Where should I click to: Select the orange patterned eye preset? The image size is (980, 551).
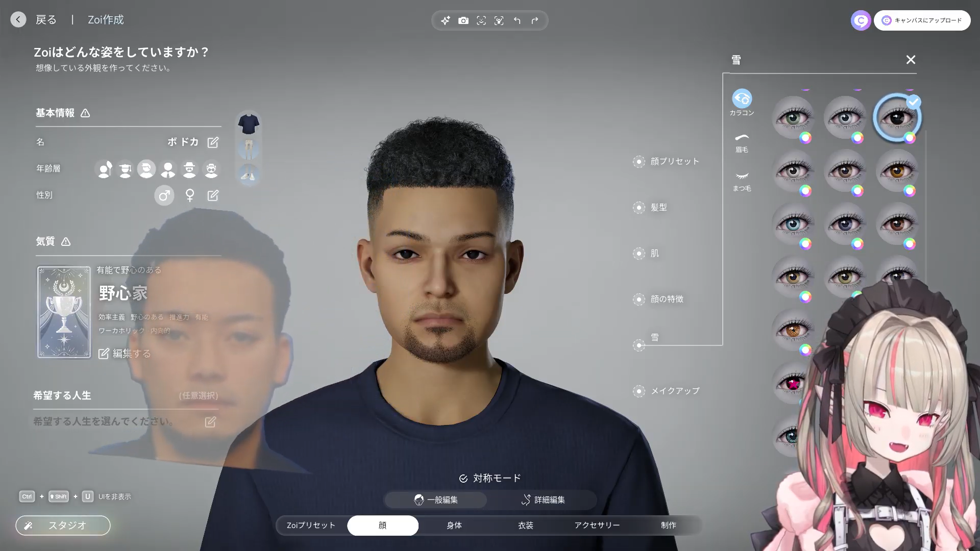793,330
